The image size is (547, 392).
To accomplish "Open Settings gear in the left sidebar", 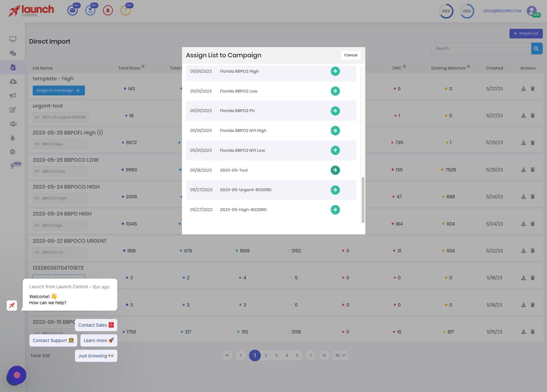I will coord(12,151).
